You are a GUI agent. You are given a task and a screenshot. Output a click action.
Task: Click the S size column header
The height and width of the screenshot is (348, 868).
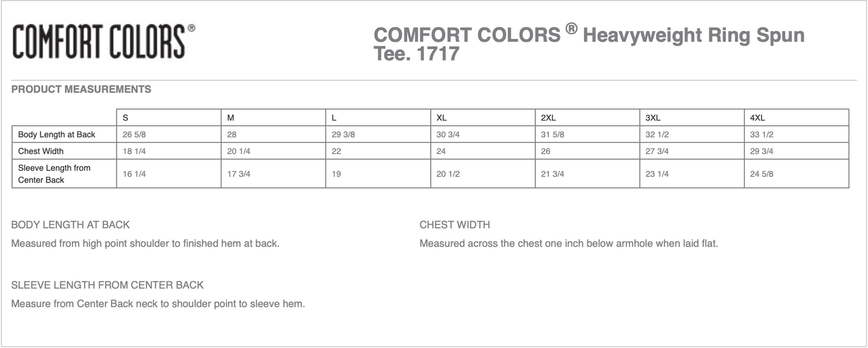pyautogui.click(x=126, y=118)
